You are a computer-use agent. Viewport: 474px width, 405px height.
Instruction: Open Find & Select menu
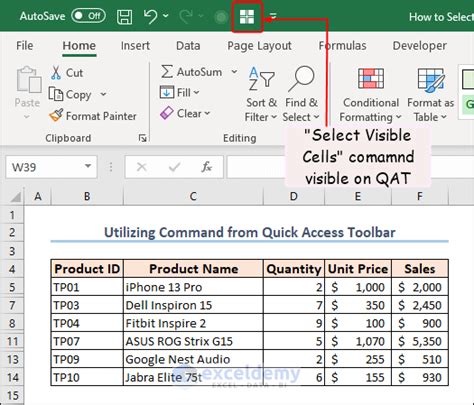301,94
